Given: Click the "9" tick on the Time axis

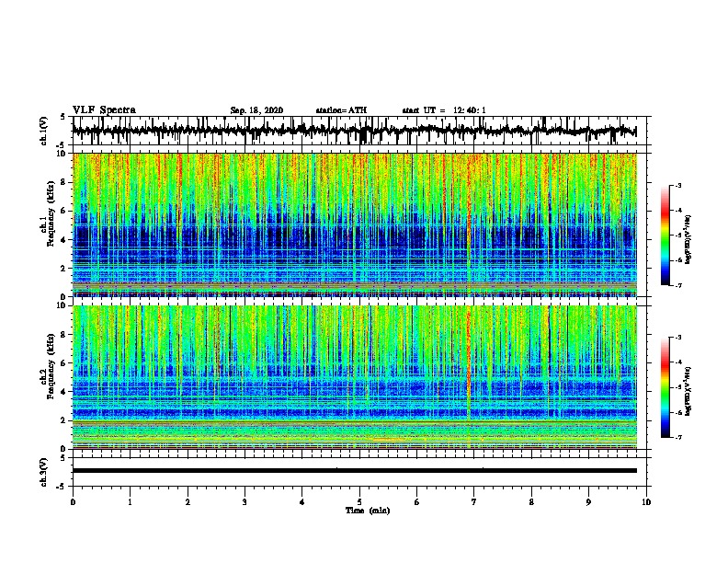Looking at the screenshot, I should pos(588,502).
